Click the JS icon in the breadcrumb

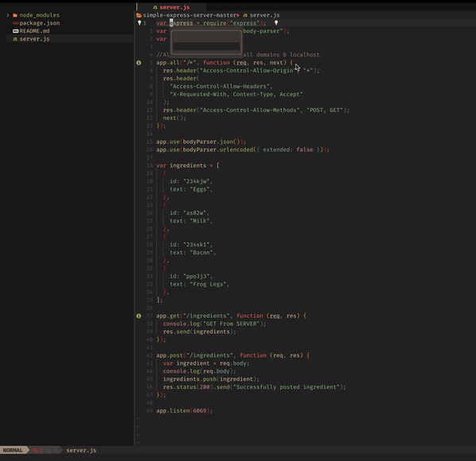click(x=245, y=15)
